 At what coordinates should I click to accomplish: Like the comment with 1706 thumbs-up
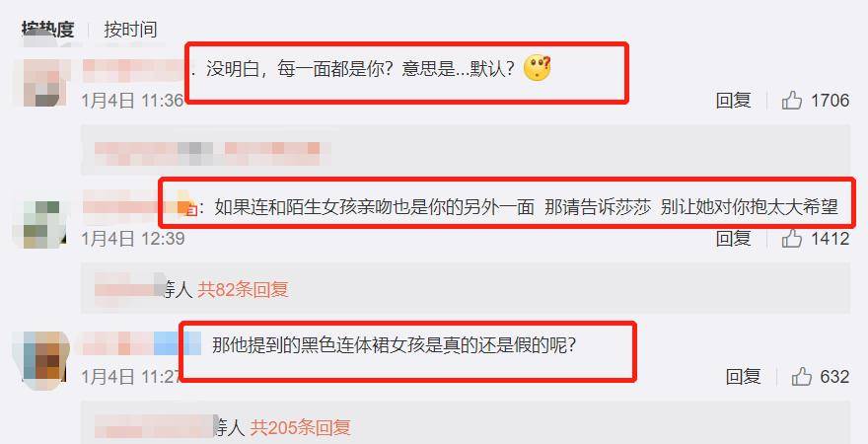(792, 101)
